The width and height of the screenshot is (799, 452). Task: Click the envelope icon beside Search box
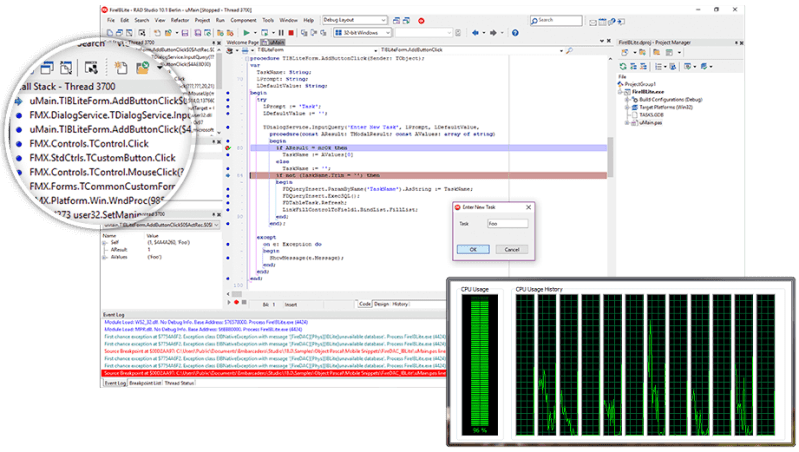593,22
